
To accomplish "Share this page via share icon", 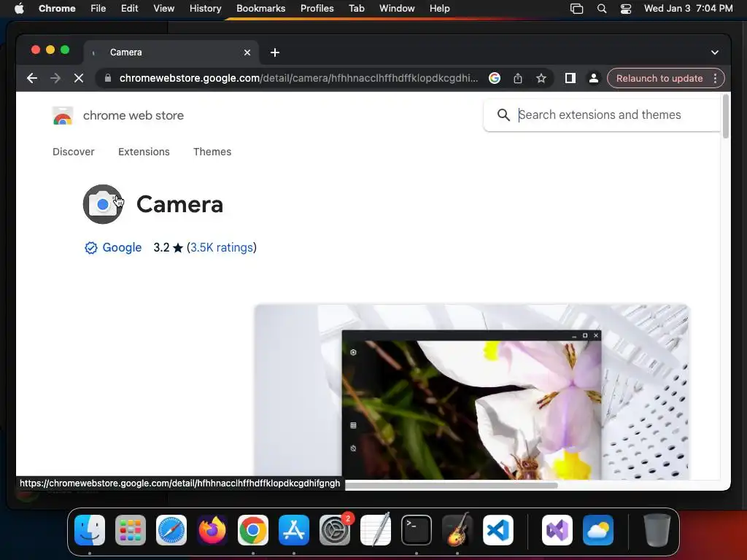I will (518, 78).
